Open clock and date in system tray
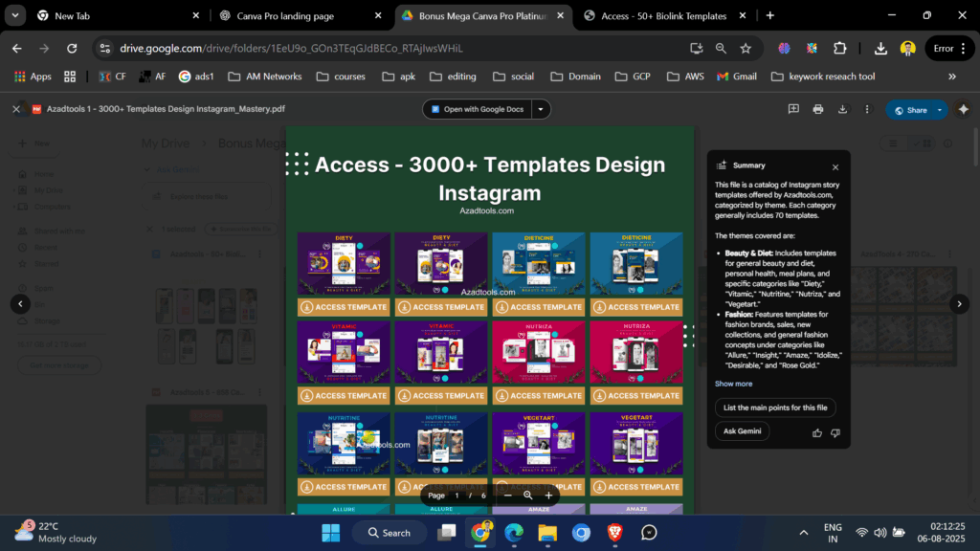This screenshot has height=551, width=980. 943,532
